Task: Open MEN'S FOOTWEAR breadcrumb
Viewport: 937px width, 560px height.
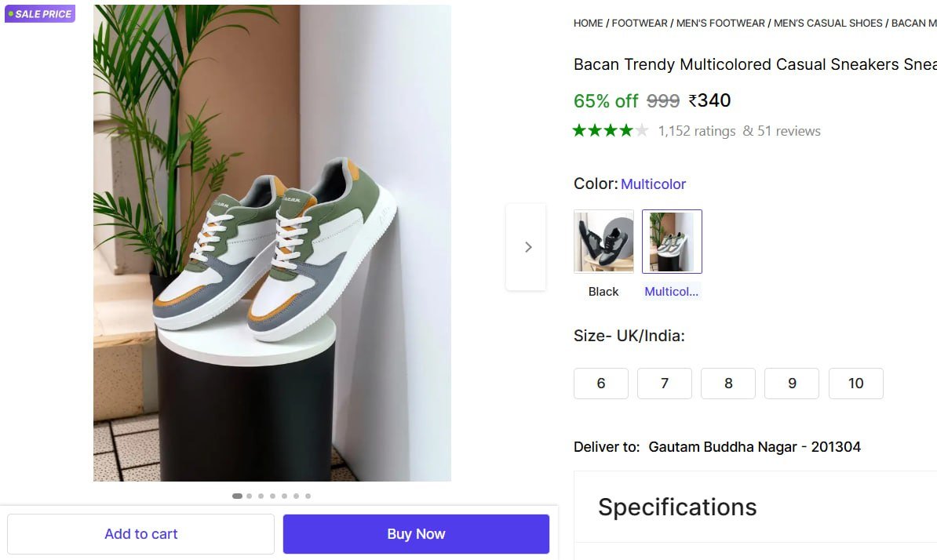Action: pyautogui.click(x=720, y=24)
